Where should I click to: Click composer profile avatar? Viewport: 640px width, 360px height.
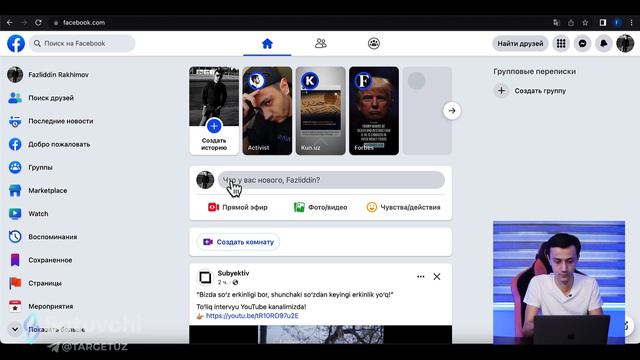coord(205,180)
